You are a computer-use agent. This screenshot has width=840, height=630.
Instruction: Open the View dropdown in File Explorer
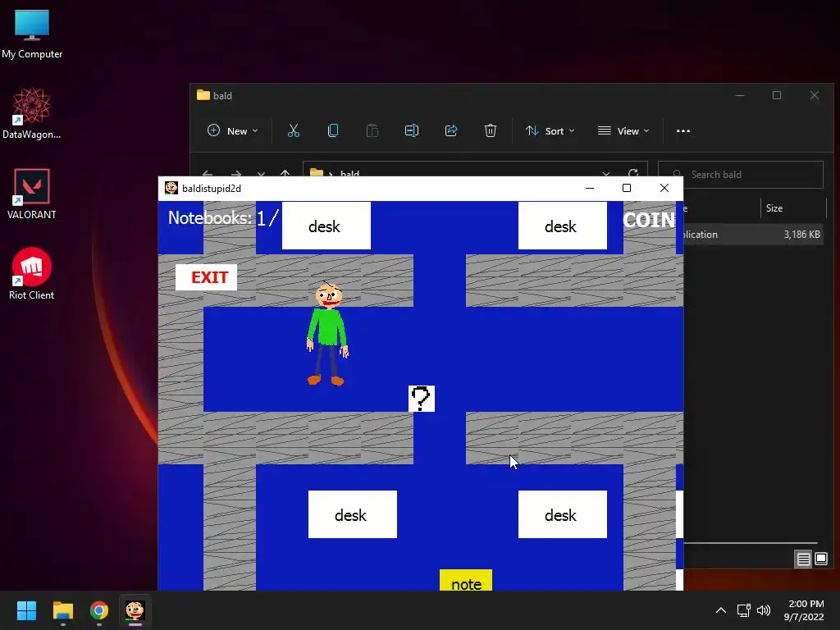[623, 130]
